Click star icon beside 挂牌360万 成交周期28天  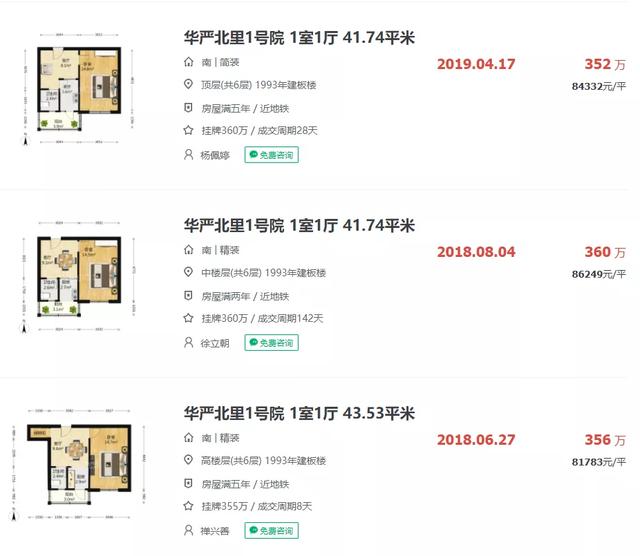click(188, 131)
